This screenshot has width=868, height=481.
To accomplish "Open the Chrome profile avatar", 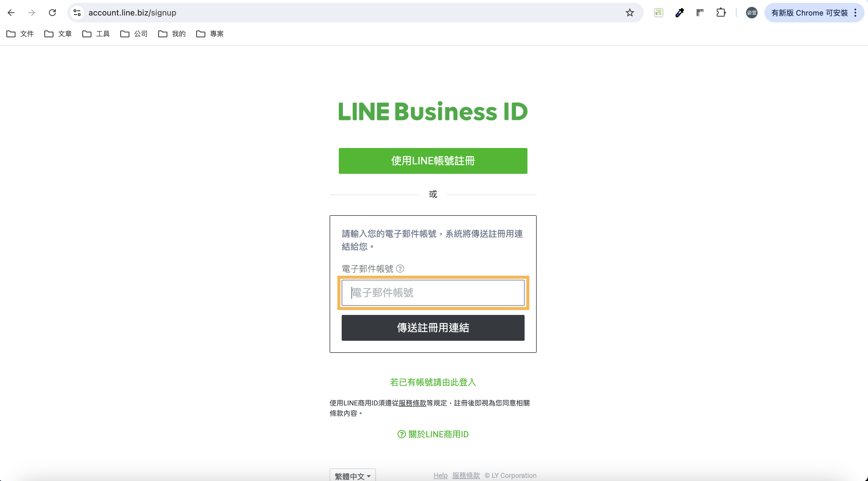I will tap(752, 13).
